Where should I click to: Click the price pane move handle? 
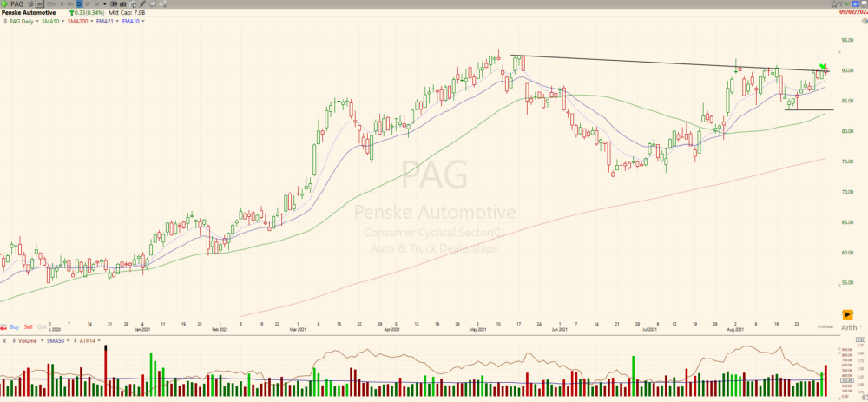[x=5, y=21]
